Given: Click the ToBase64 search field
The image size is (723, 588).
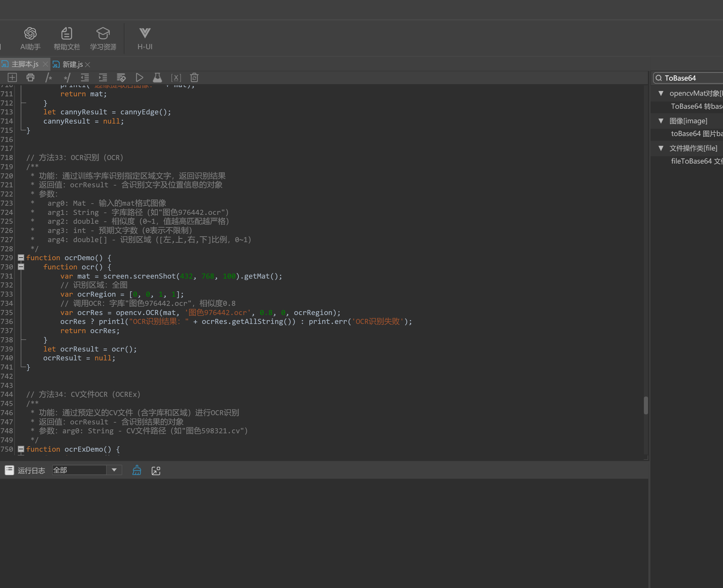Looking at the screenshot, I should 691,78.
